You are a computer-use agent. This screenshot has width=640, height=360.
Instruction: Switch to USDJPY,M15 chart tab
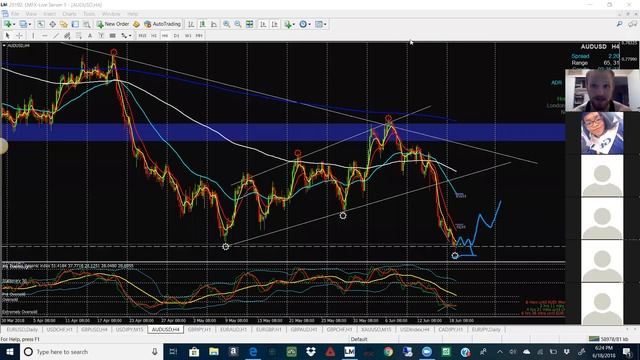129,329
